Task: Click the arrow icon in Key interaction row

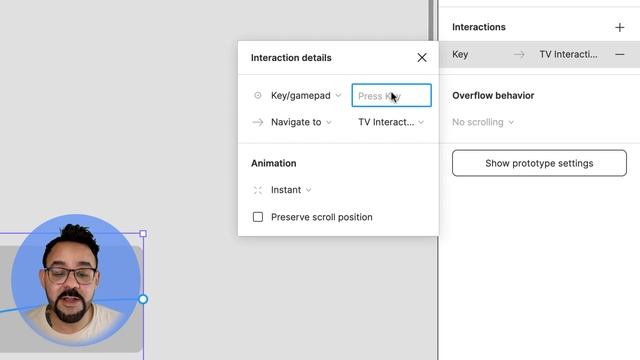Action: [519, 54]
